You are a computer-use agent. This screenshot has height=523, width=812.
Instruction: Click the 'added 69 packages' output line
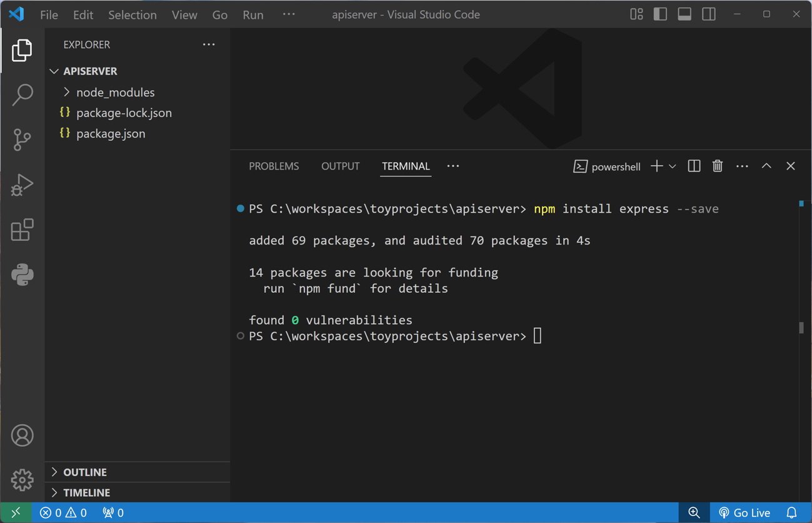(419, 240)
